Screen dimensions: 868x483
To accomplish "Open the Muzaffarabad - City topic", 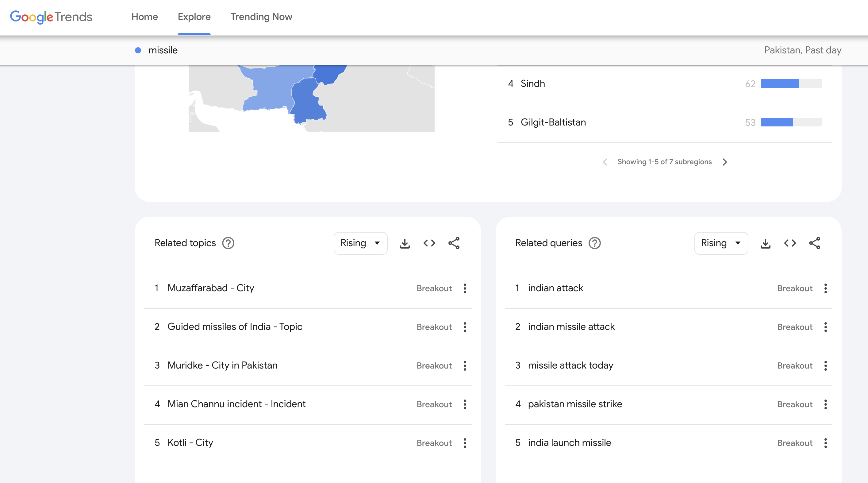I will pos(211,288).
